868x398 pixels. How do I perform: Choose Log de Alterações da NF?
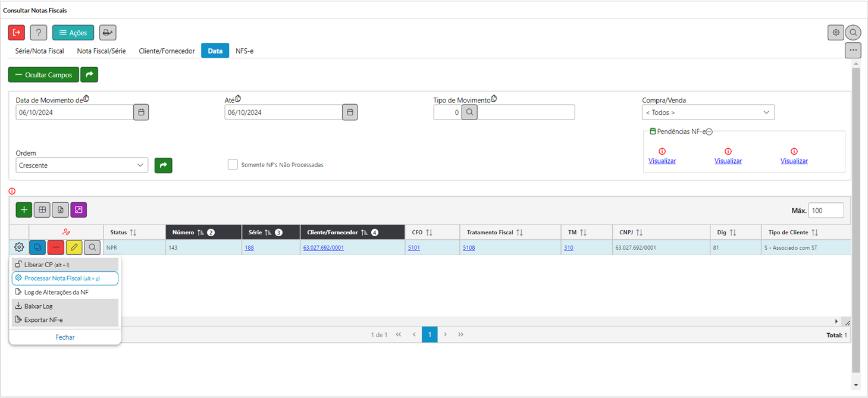[56, 292]
